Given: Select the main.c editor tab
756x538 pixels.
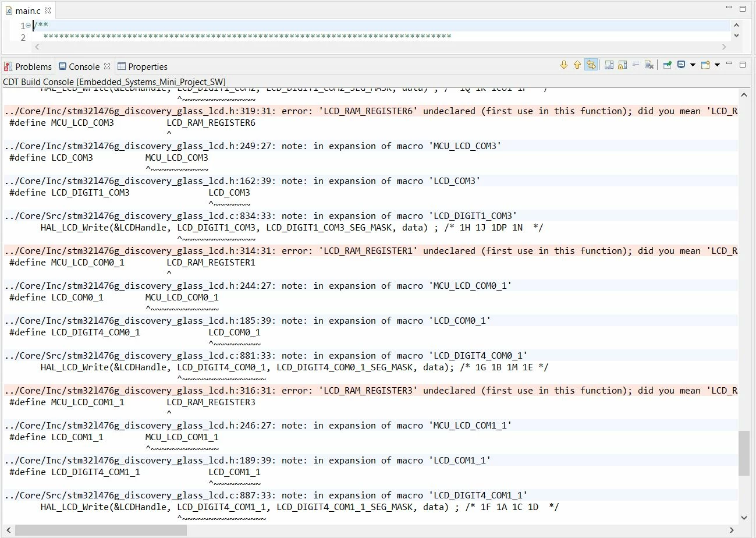Looking at the screenshot, I should point(28,10).
